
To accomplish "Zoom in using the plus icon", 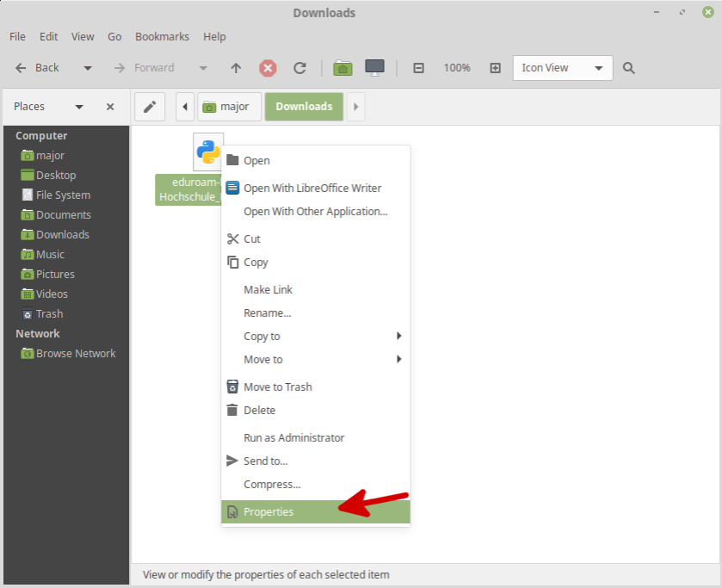I will click(495, 68).
